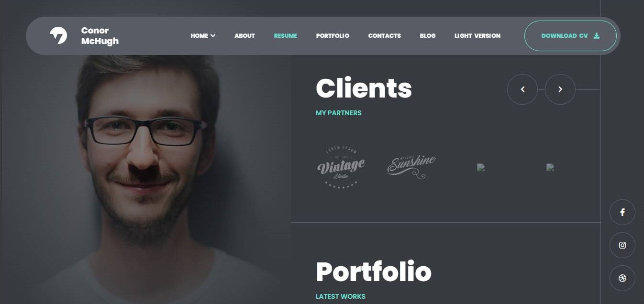This screenshot has width=644, height=304.
Task: Expand the Home menu chevron
Action: [213, 36]
